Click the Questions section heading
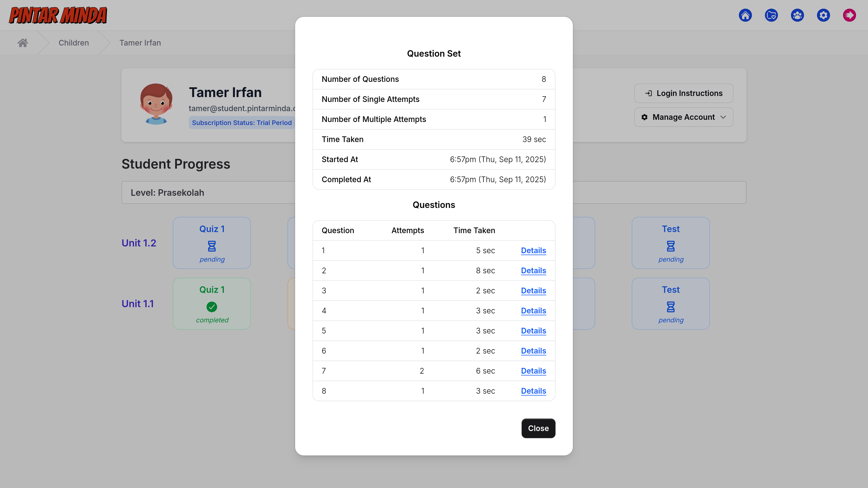The height and width of the screenshot is (488, 868). point(434,205)
